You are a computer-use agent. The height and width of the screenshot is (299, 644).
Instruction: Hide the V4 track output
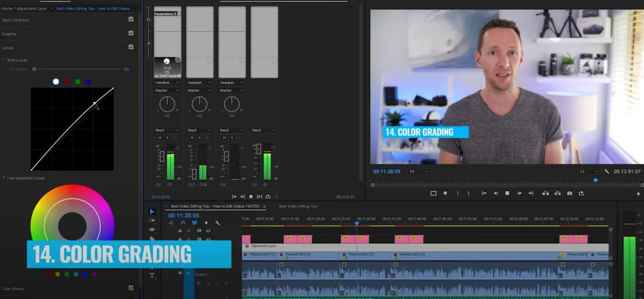tap(208, 231)
